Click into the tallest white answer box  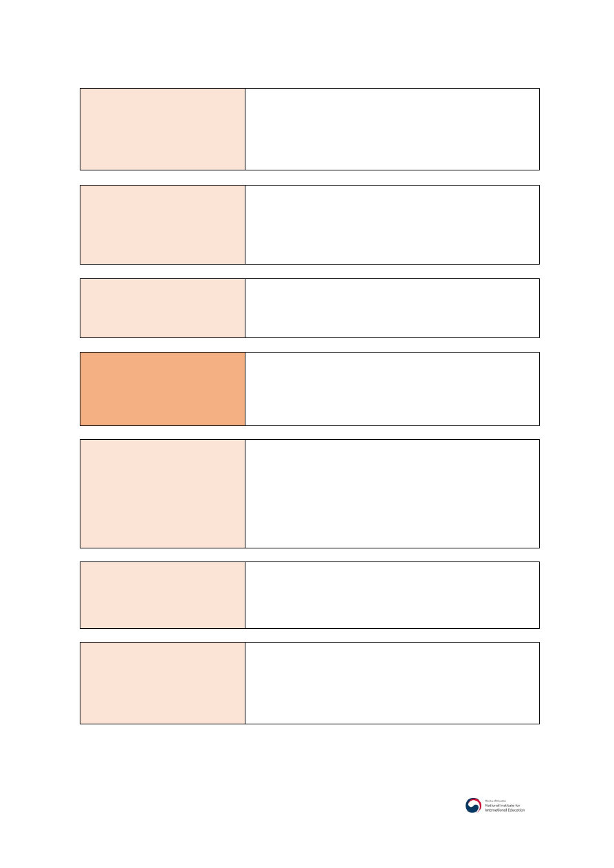point(392,493)
